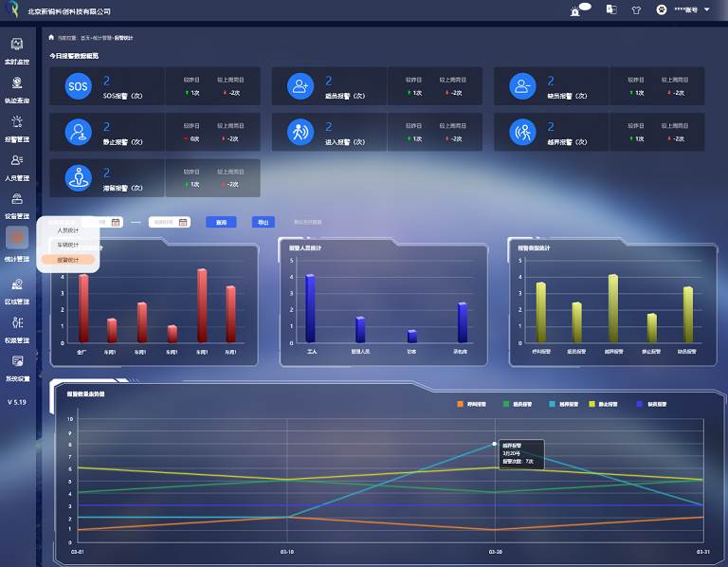
Task: Open the 系统设置 system settings sidebar icon
Action: click(x=17, y=361)
